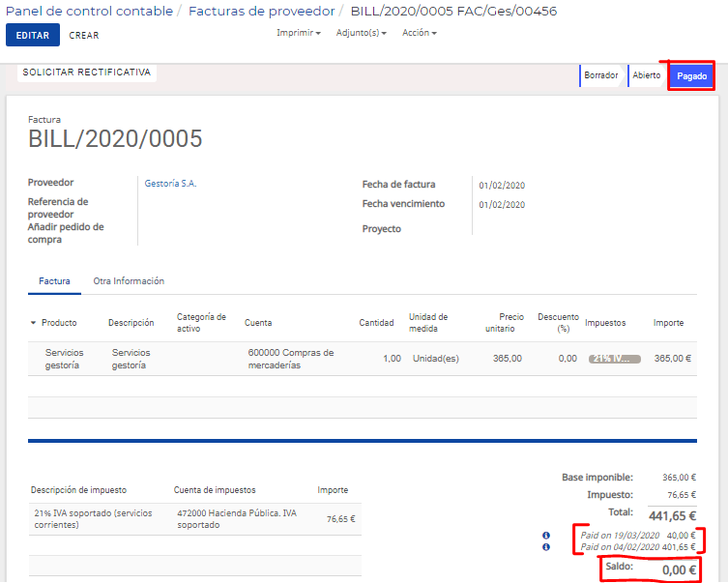Click Paid on 04/02/2020 payment line

point(638,547)
